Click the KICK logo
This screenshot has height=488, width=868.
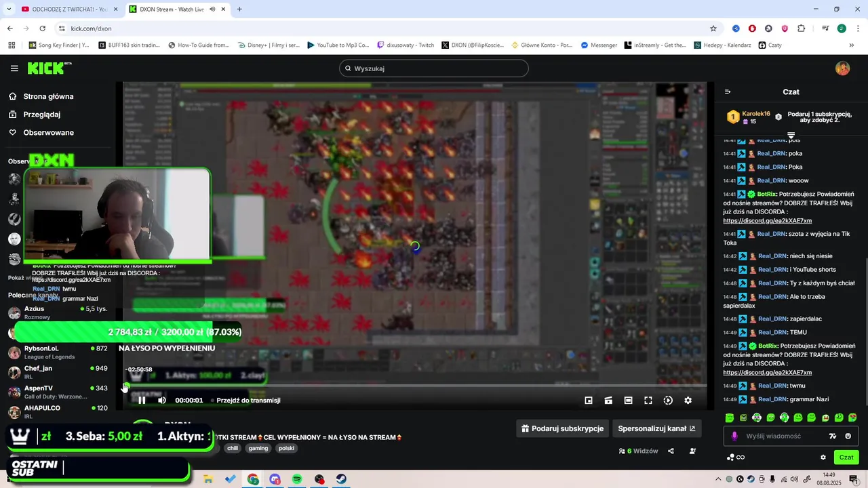click(x=49, y=68)
